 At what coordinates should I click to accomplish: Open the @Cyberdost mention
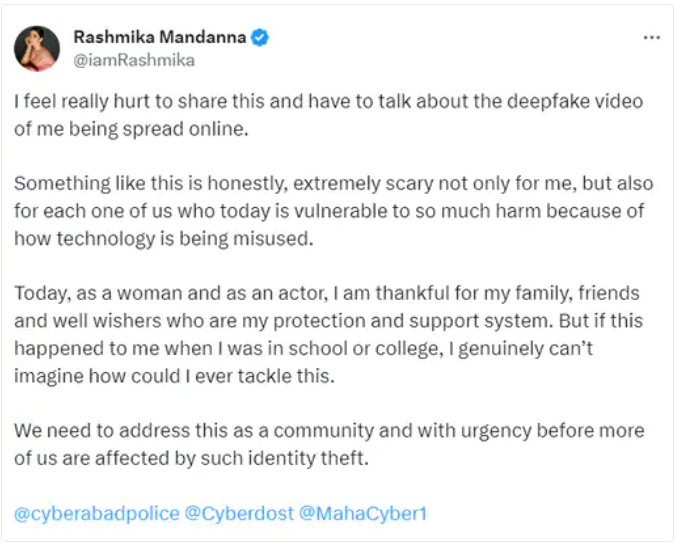tap(239, 514)
